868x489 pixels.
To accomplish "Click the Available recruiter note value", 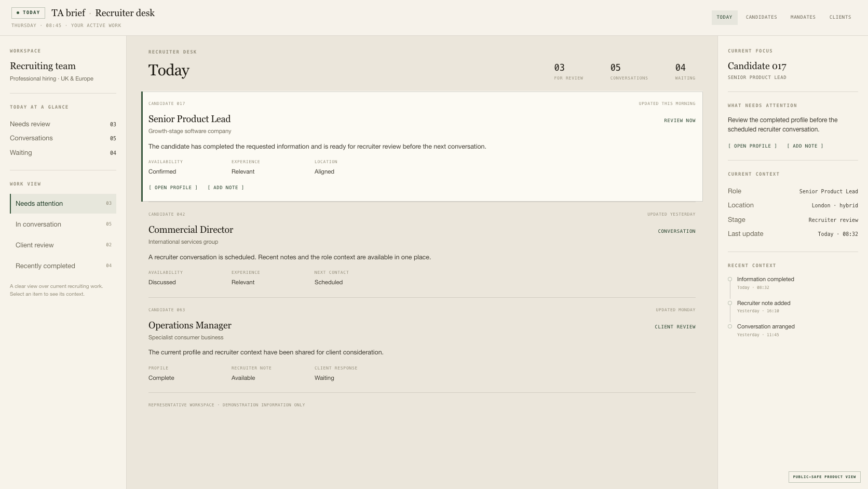I will point(243,378).
